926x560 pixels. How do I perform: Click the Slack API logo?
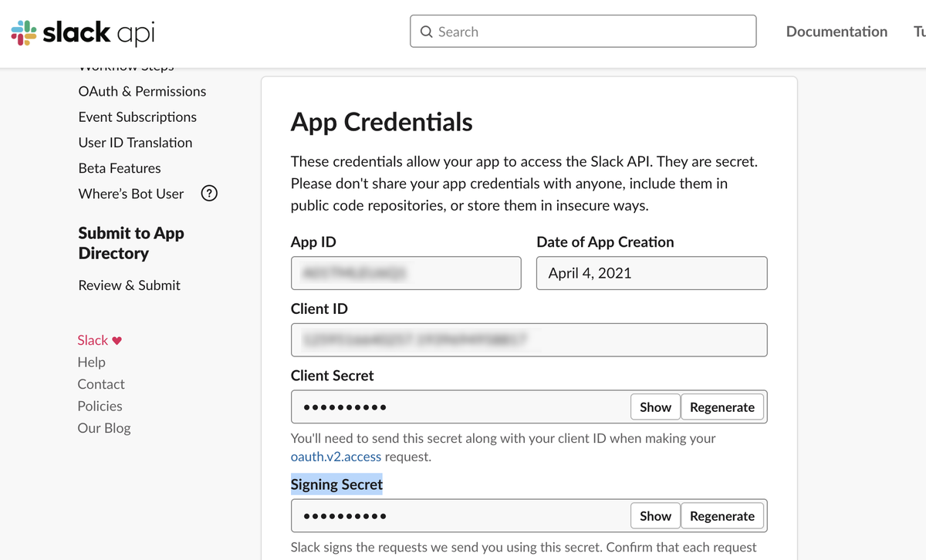point(83,32)
